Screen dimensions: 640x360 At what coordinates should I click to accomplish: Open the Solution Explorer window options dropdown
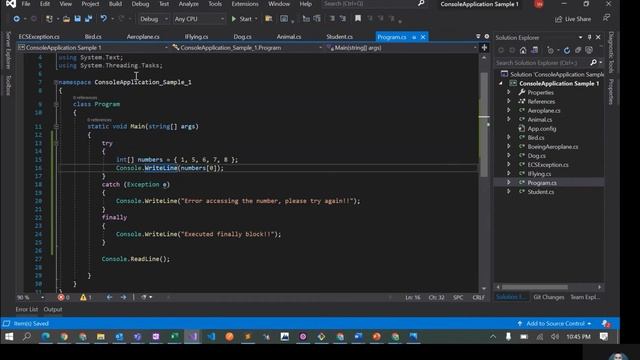pos(580,37)
